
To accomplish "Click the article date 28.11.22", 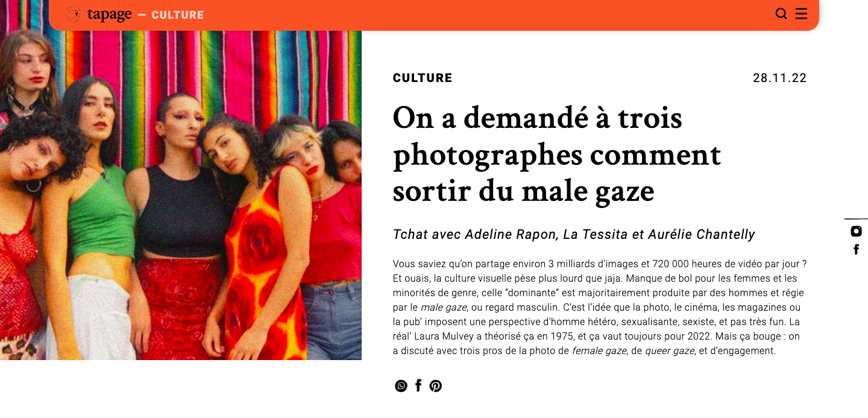I will tap(780, 78).
